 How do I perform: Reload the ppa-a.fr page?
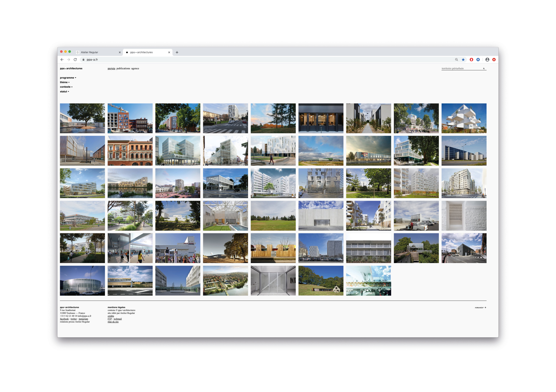click(75, 60)
